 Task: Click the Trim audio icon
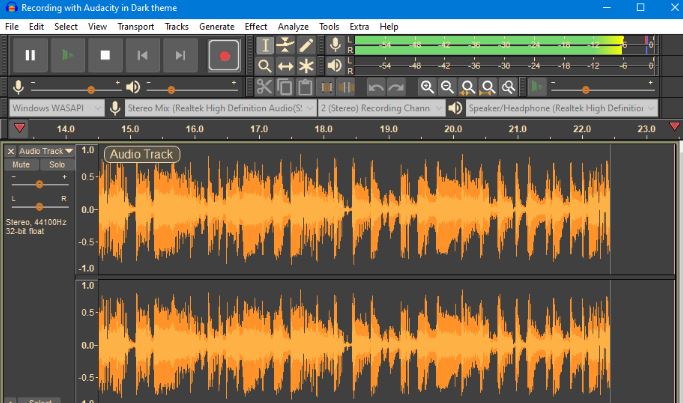click(326, 87)
